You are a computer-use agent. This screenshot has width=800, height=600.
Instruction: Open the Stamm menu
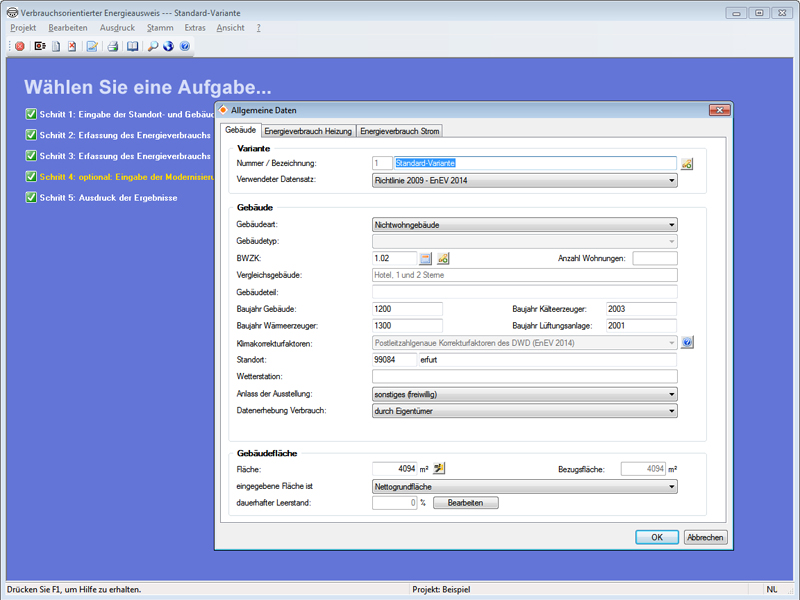pyautogui.click(x=160, y=28)
